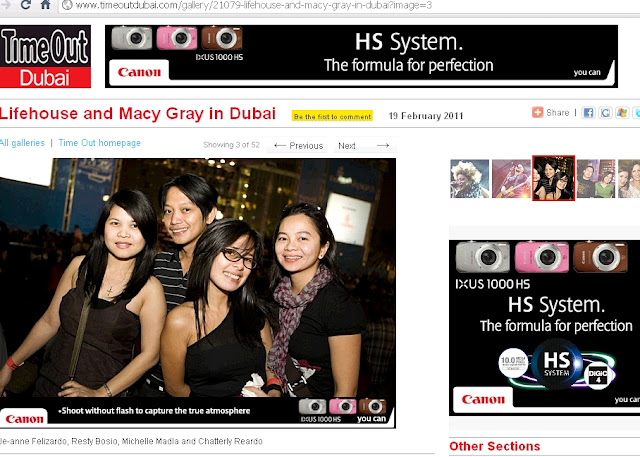Click the photo caption naming Resty Bosio

131,441
